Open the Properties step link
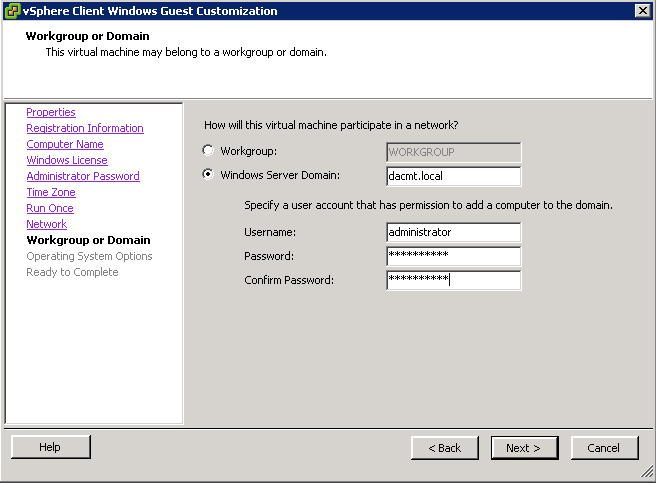This screenshot has width=656, height=483. pyautogui.click(x=51, y=112)
